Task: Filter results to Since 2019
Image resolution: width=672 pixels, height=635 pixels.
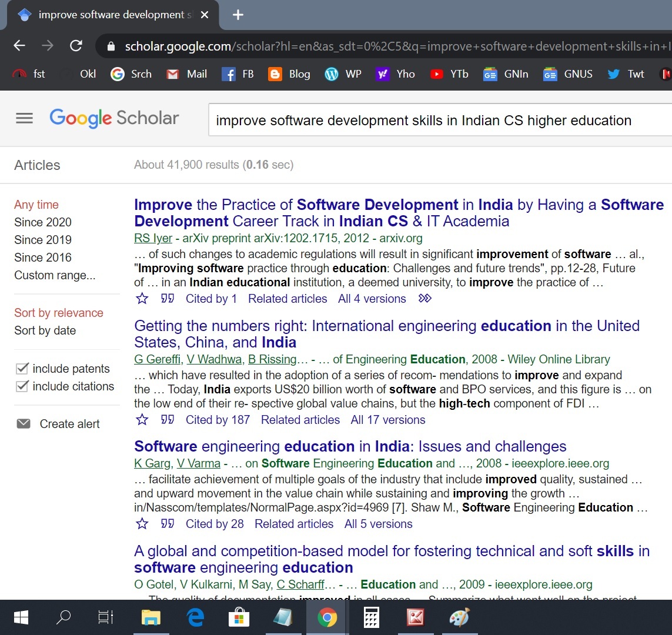Action: (x=43, y=240)
